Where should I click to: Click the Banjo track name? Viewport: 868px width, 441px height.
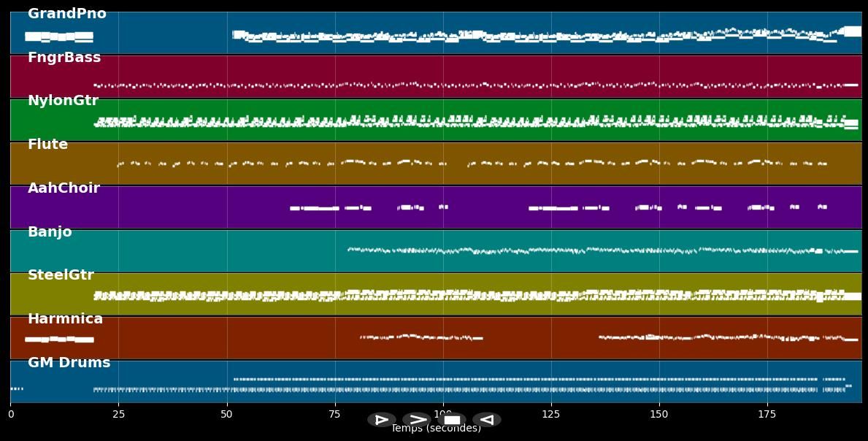tap(50, 232)
